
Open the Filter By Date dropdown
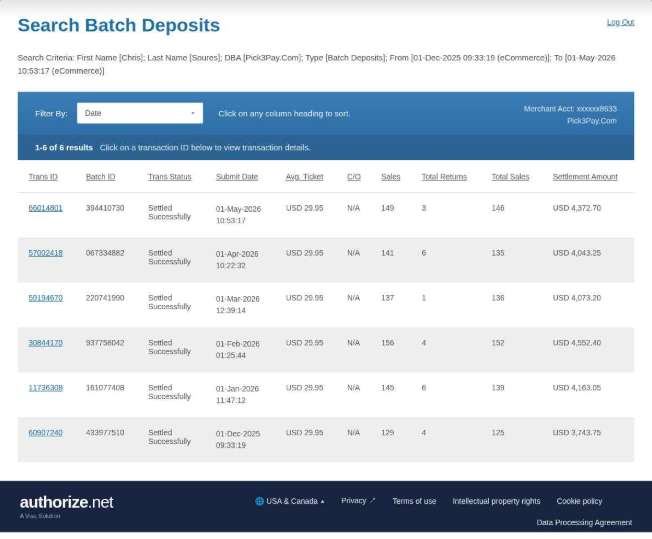point(140,113)
